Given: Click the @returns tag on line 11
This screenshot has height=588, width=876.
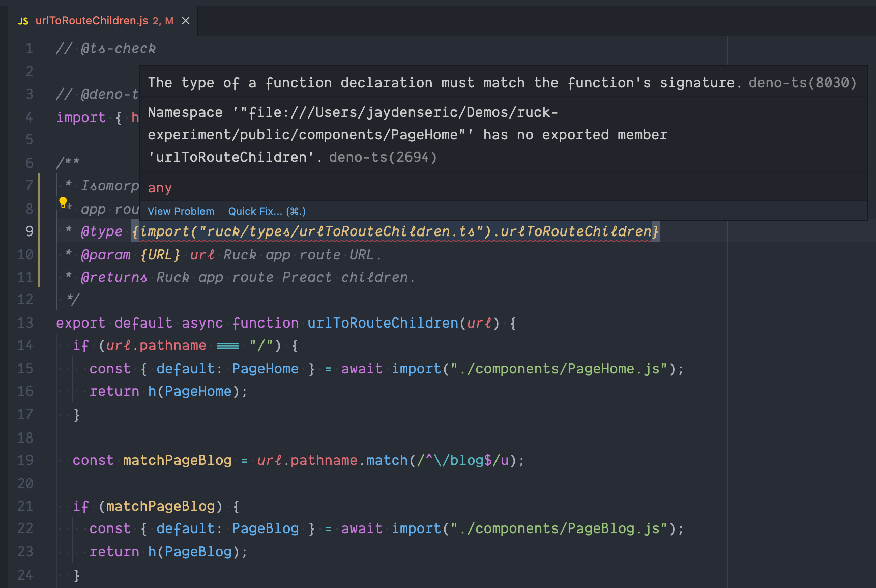Looking at the screenshot, I should click(x=114, y=277).
